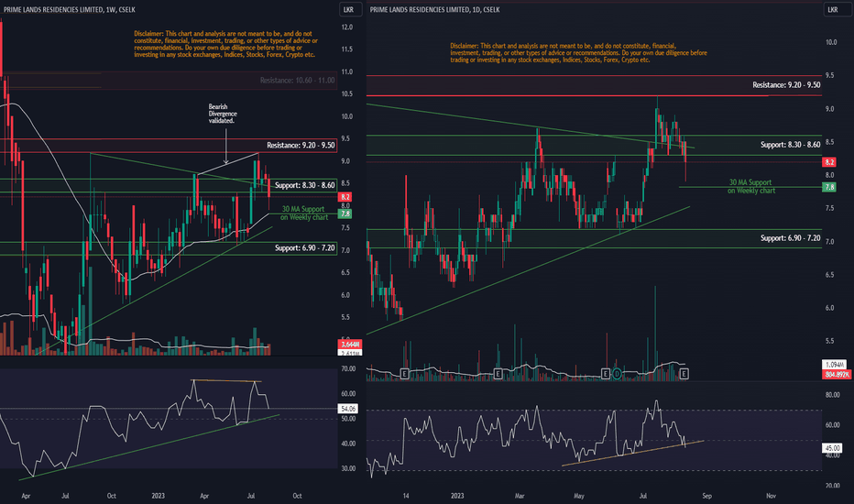Click '30 MA Support on Weekly chart' text, weekly chart
This screenshot has height=504, width=854.
pyautogui.click(x=304, y=213)
